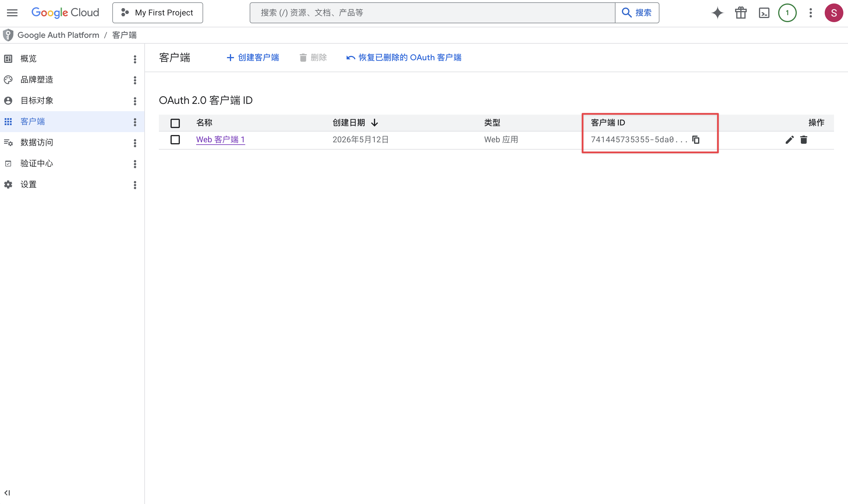Click the 客户端 ID column header

click(608, 123)
